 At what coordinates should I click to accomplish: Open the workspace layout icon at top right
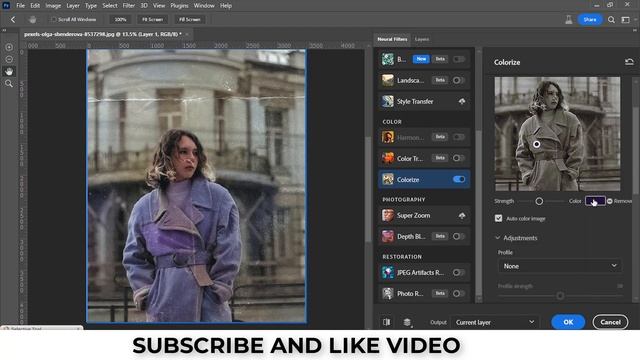click(x=625, y=20)
